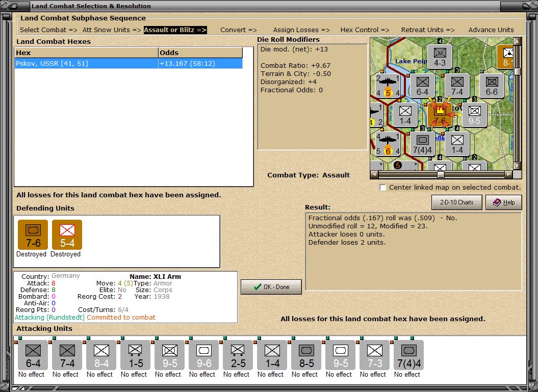The height and width of the screenshot is (392, 538).
Task: Click the Die mod. (net): +13 line
Action: pos(294,49)
